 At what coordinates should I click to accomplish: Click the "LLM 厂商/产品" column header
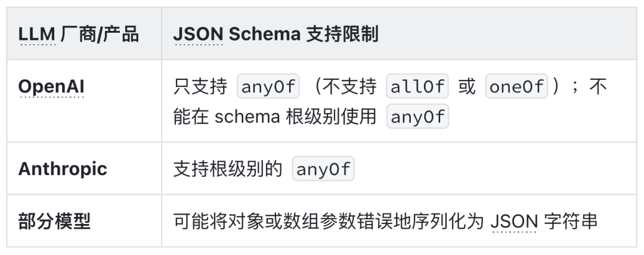[78, 35]
